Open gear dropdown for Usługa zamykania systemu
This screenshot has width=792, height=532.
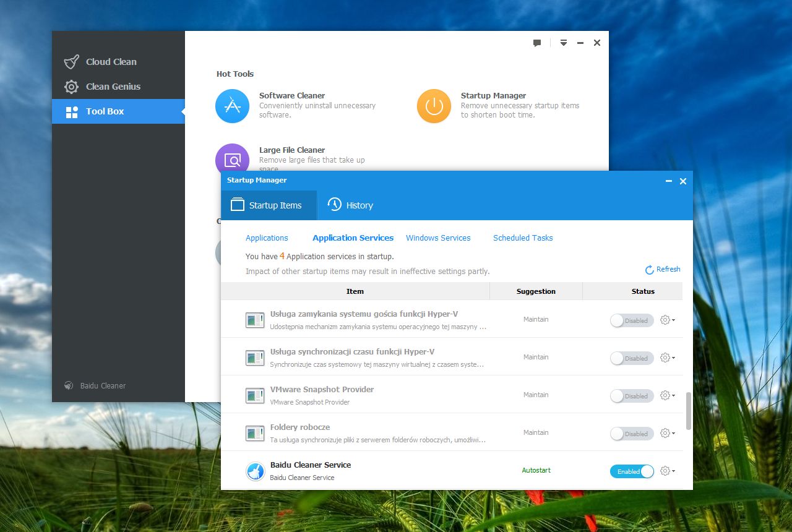pos(667,320)
